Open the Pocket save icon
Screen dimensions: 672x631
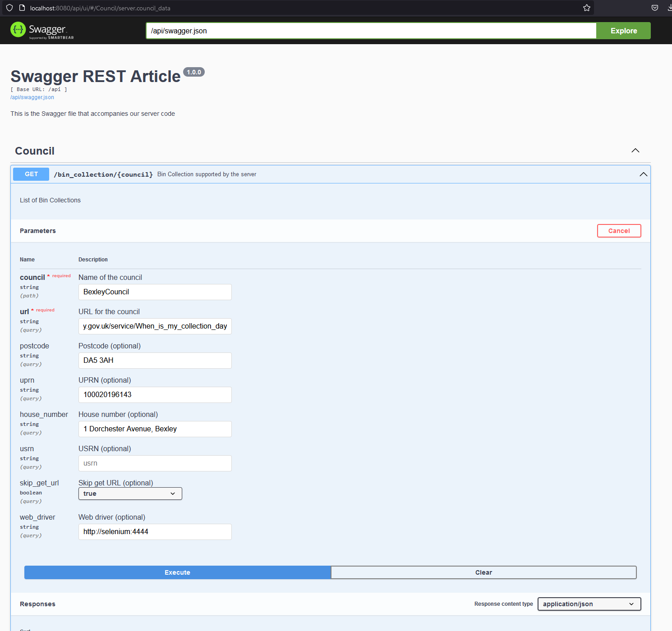pyautogui.click(x=655, y=8)
